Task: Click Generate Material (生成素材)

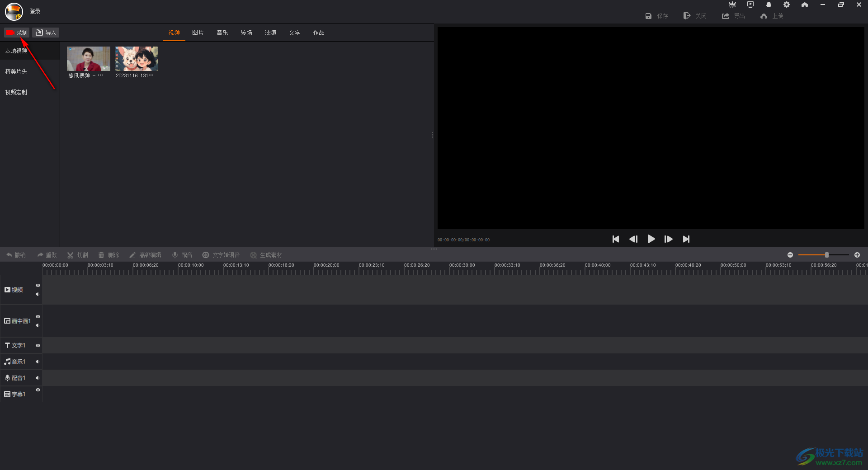Action: click(x=266, y=255)
